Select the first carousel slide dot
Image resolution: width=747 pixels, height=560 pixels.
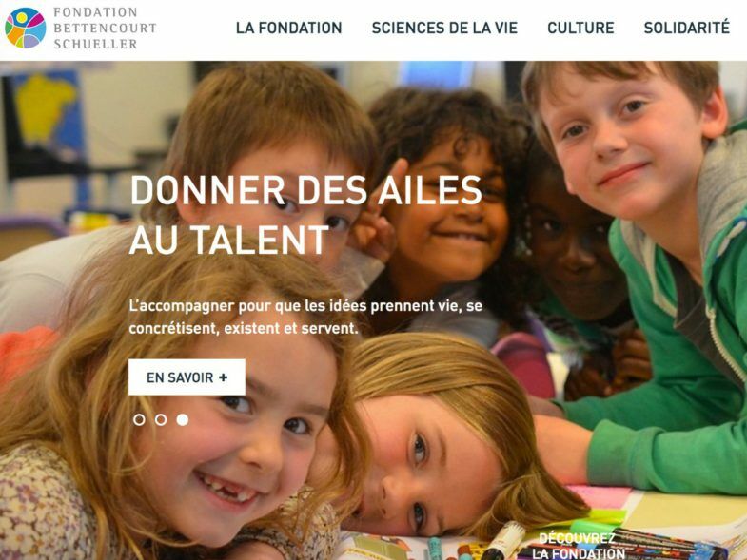pos(139,419)
